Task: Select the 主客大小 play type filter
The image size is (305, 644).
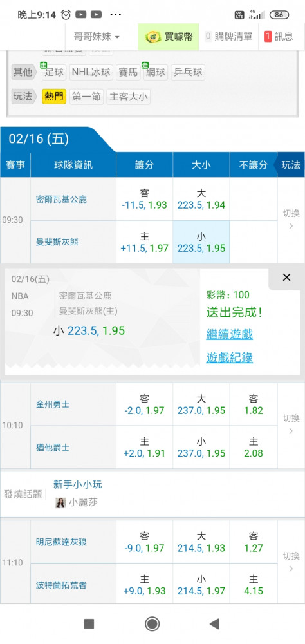Action: (129, 97)
